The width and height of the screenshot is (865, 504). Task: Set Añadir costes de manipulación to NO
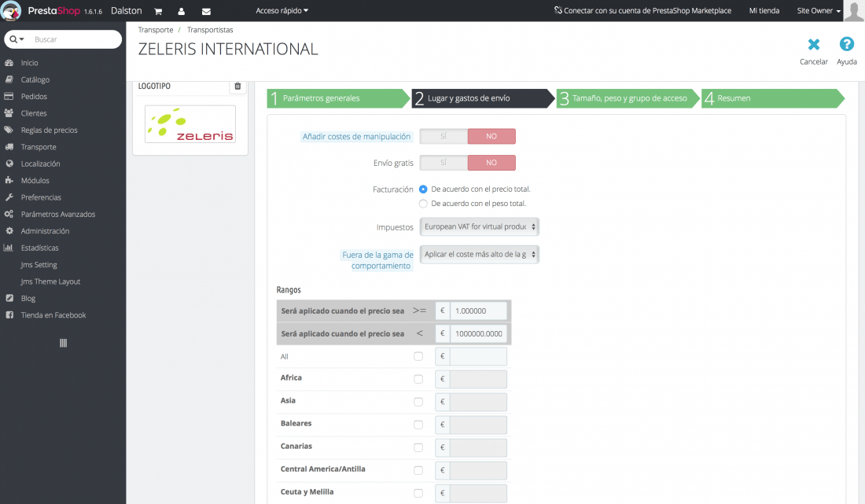(491, 136)
